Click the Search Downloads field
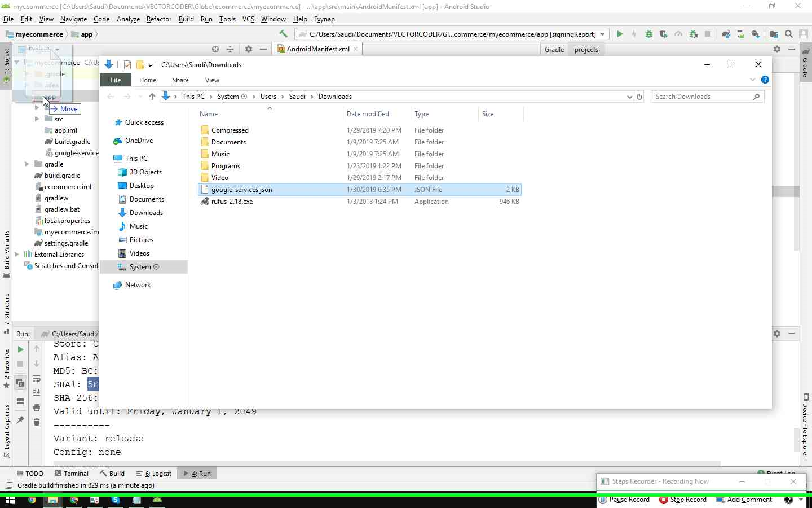812x508 pixels. (707, 97)
